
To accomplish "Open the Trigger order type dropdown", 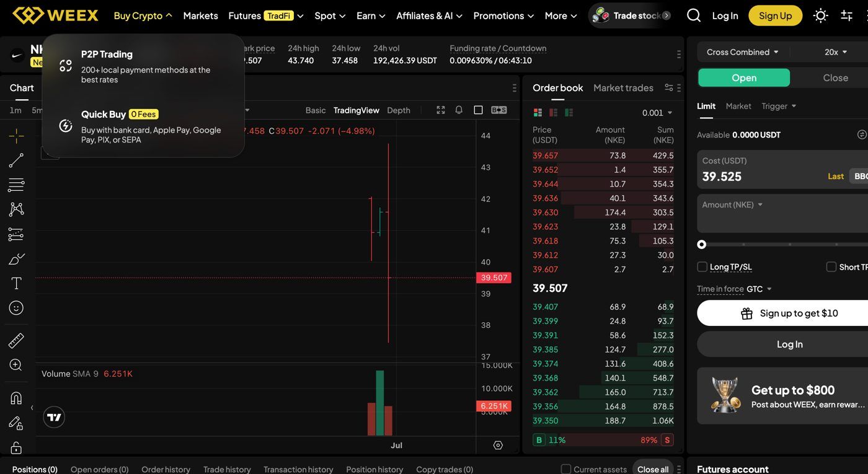I will point(779,106).
